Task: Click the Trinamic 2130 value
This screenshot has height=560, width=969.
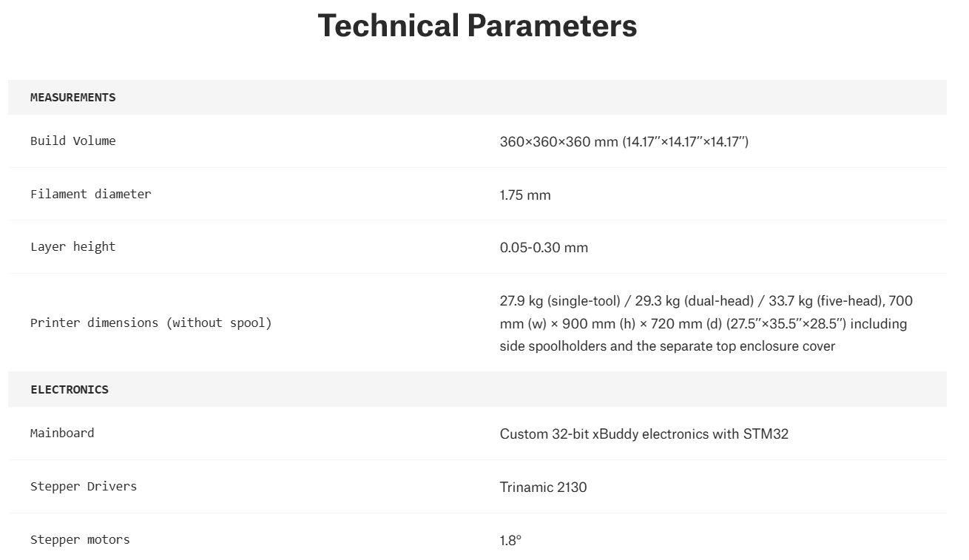Action: point(543,487)
